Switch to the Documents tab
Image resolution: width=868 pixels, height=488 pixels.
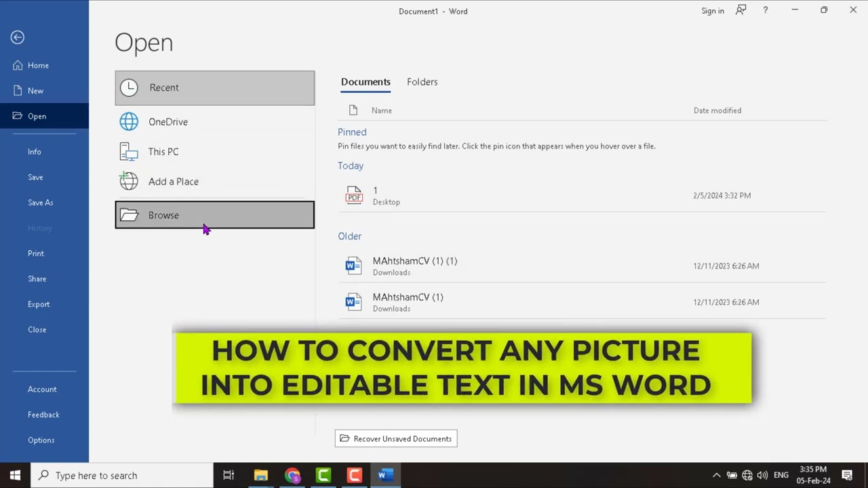click(x=366, y=82)
